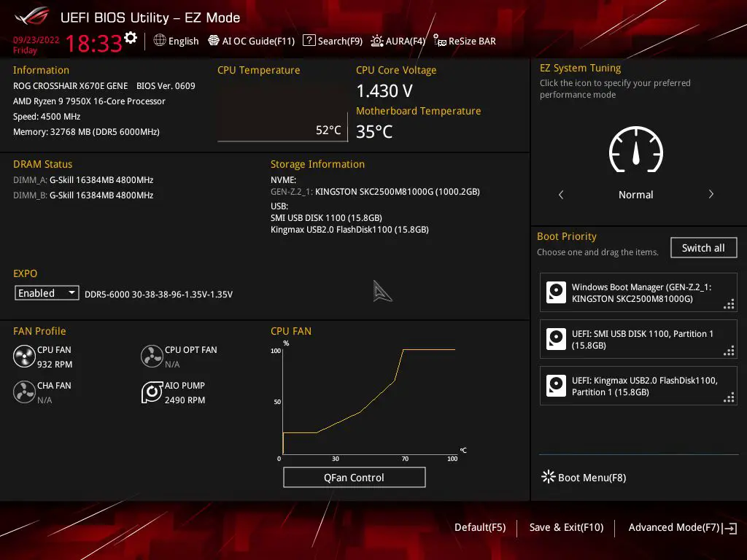
Task: Click the Search question-mark icon
Action: click(309, 41)
